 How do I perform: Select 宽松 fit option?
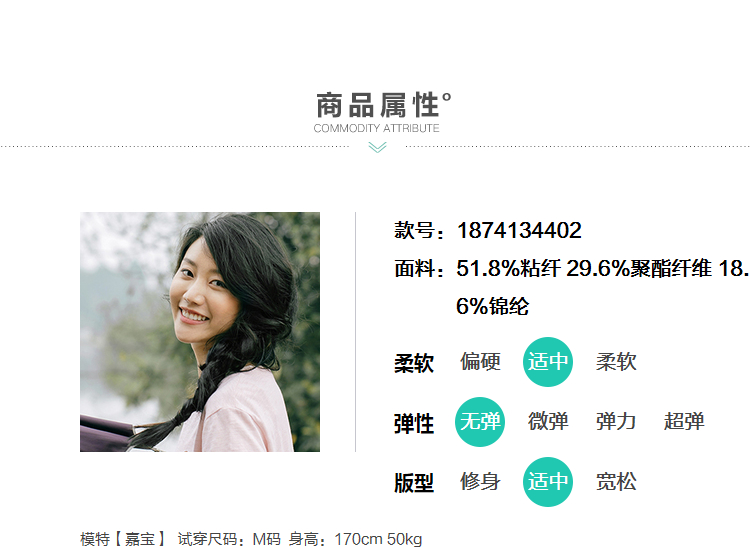point(616,482)
